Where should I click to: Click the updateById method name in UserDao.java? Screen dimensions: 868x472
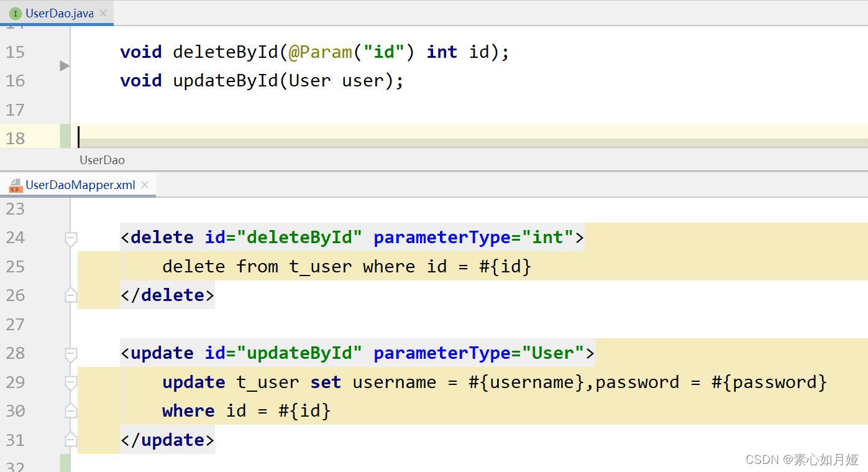pos(226,81)
